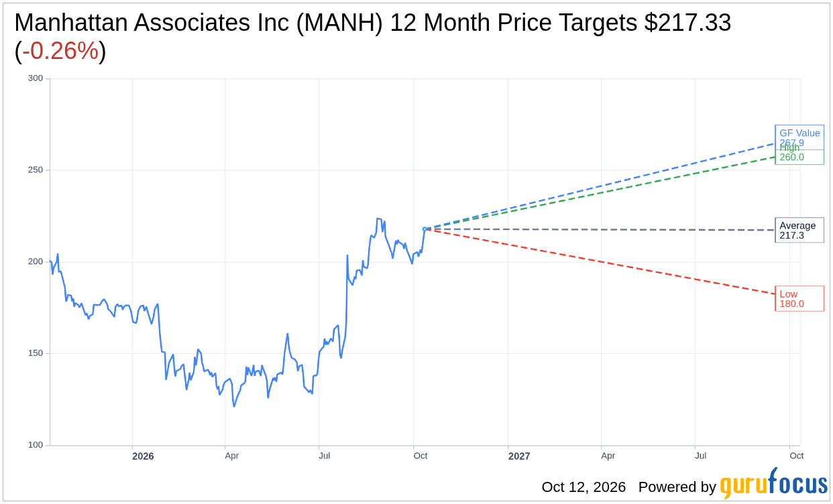Click the Jul 2026 x-axis label
Viewport: 833px width, 504px height.
pyautogui.click(x=325, y=456)
